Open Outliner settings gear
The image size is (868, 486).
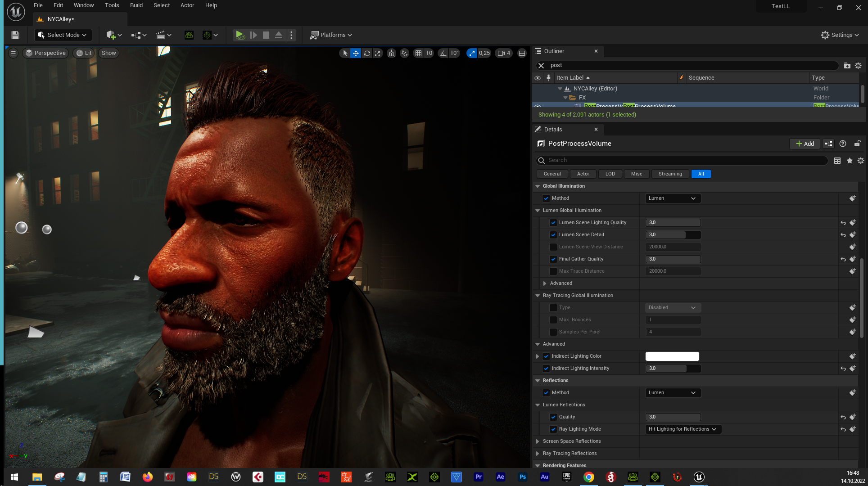coord(858,66)
